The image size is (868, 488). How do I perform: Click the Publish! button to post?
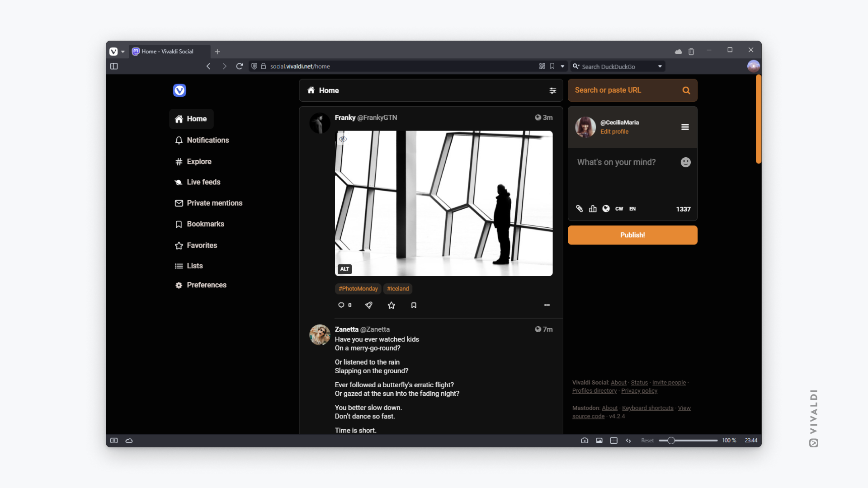coord(632,234)
